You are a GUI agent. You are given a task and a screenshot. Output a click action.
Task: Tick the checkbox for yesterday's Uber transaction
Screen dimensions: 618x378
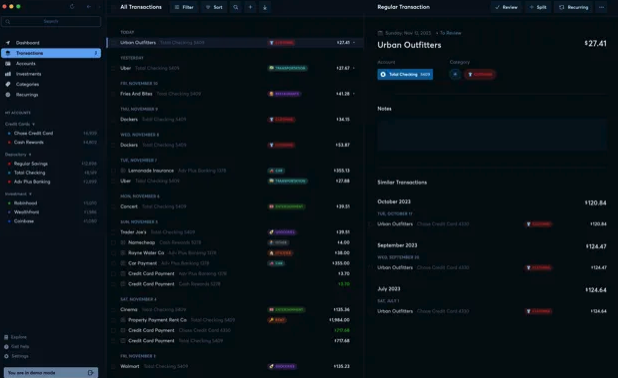point(114,68)
